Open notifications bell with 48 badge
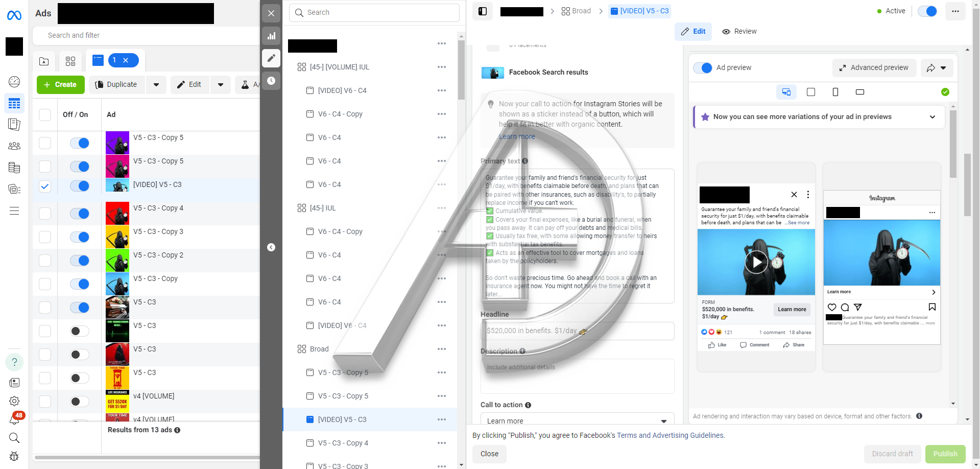This screenshot has height=469, width=980. click(x=14, y=419)
